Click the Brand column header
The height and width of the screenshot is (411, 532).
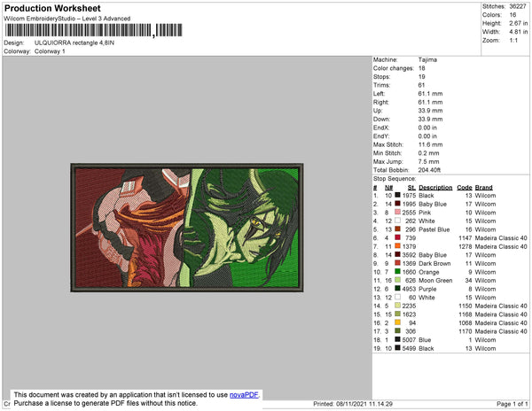click(x=483, y=188)
